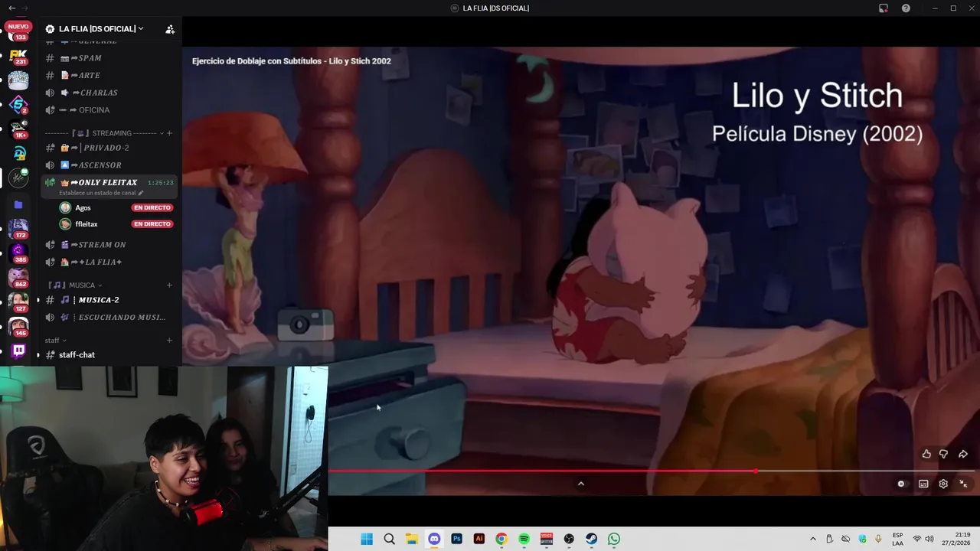Open Google Chrome from taskbar
Viewport: 980px width, 551px height.
coord(501,539)
